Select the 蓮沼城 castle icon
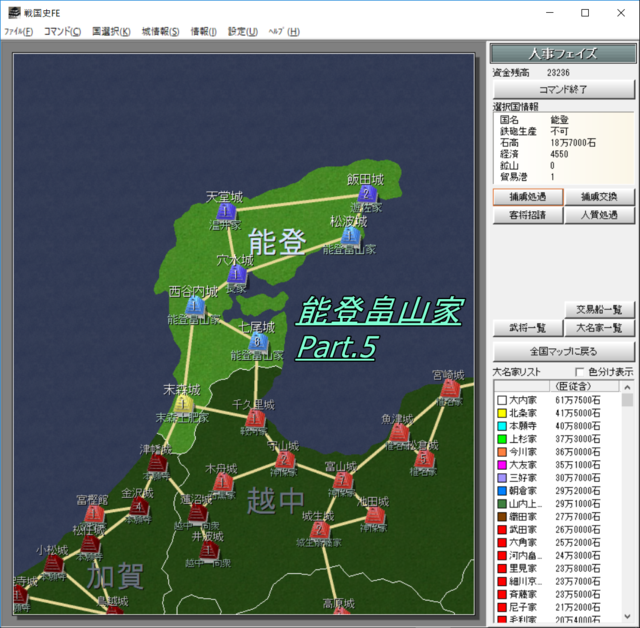640x628 pixels. point(198,513)
